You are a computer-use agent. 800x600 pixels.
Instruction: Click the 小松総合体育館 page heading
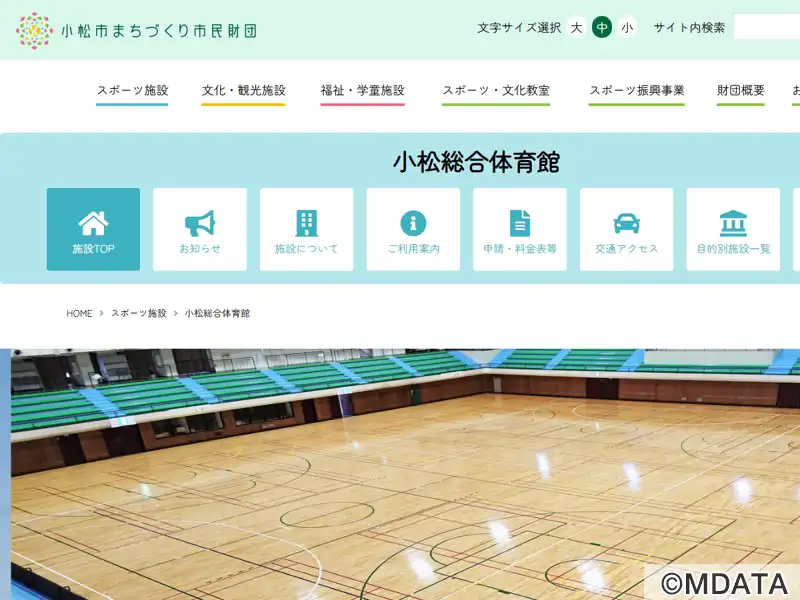click(477, 162)
